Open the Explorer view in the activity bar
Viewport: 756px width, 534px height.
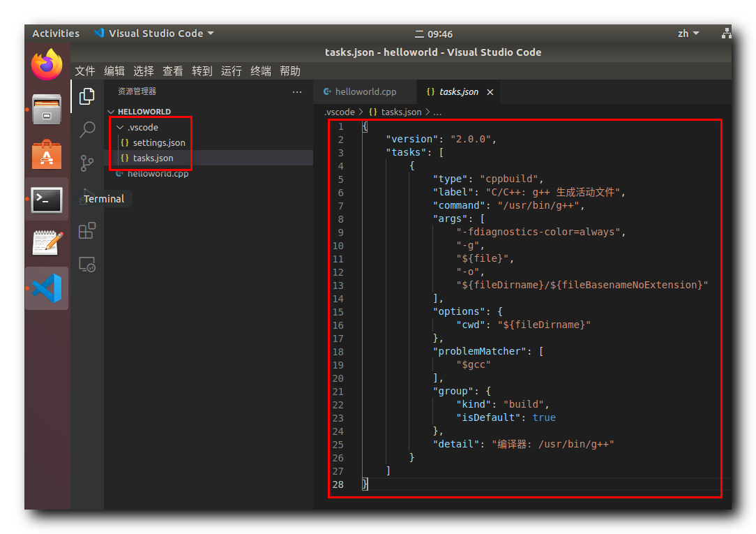click(86, 96)
